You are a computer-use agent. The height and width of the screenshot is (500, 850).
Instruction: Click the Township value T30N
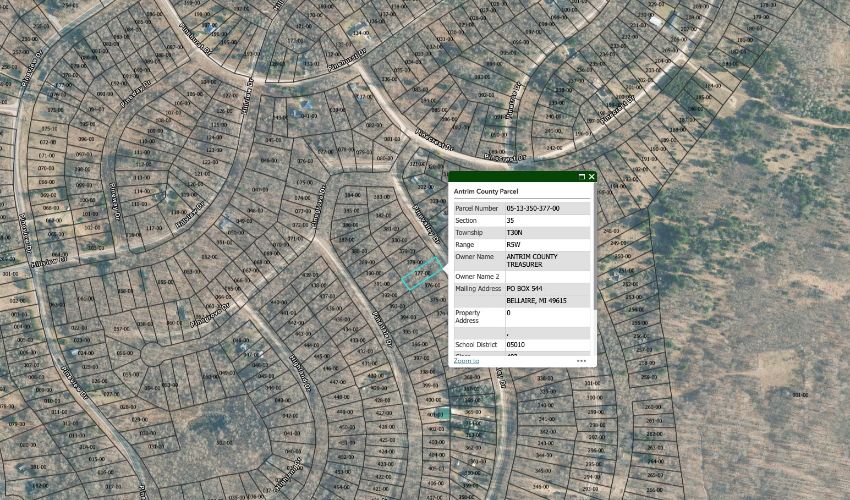point(514,233)
